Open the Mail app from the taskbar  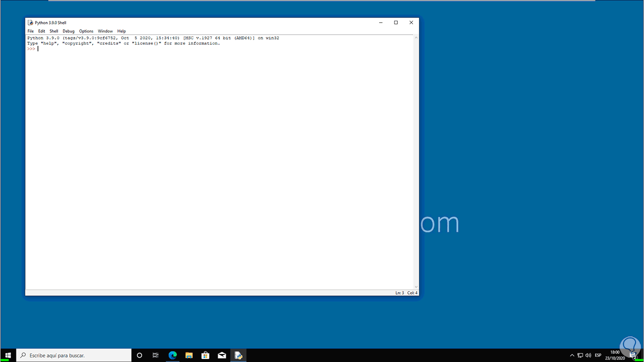(x=222, y=355)
